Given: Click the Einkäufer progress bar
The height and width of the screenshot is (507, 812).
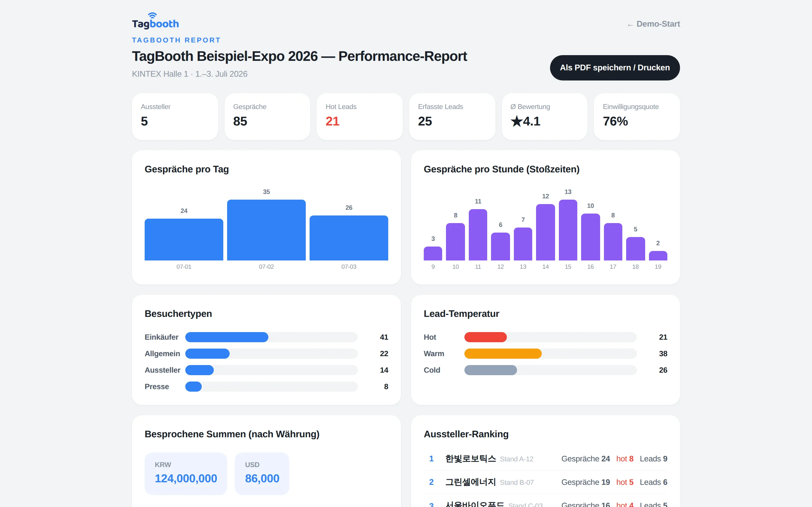Looking at the screenshot, I should tap(272, 337).
